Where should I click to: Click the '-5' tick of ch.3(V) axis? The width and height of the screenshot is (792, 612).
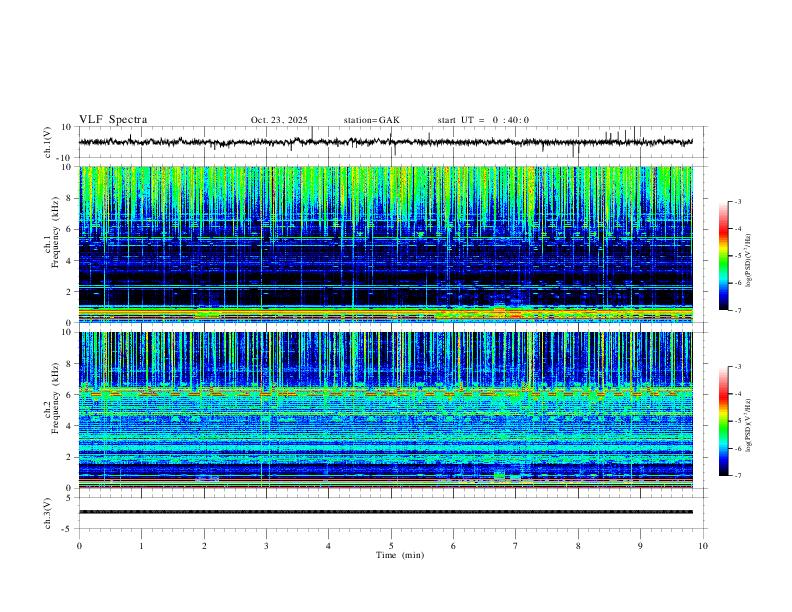click(68, 529)
